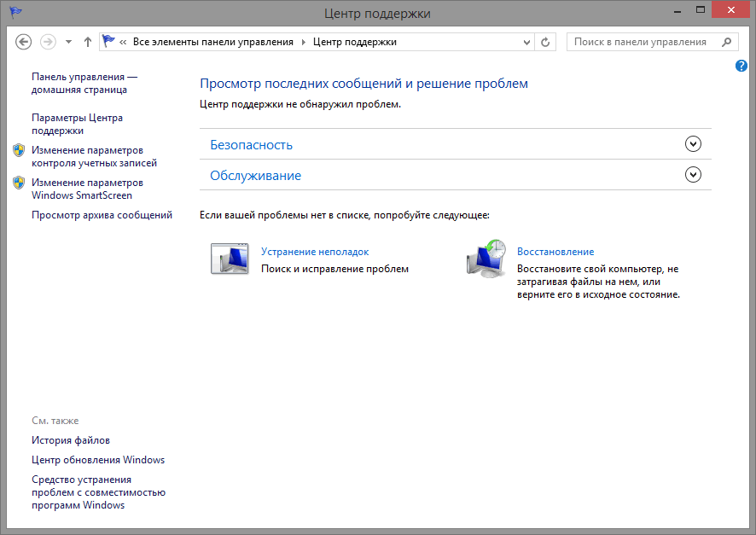Viewport: 756px width, 535px height.
Task: Go back using the back arrow
Action: (24, 42)
